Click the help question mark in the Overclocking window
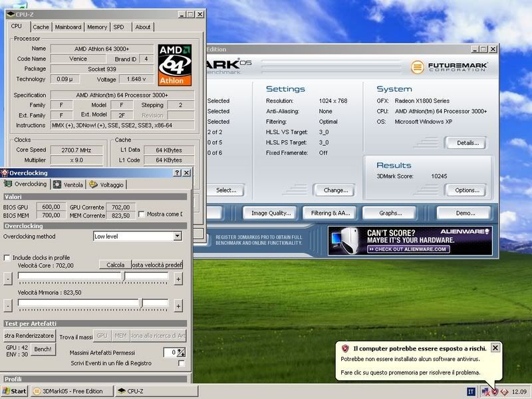Screen dimensions: 532x399 [x=177, y=173]
